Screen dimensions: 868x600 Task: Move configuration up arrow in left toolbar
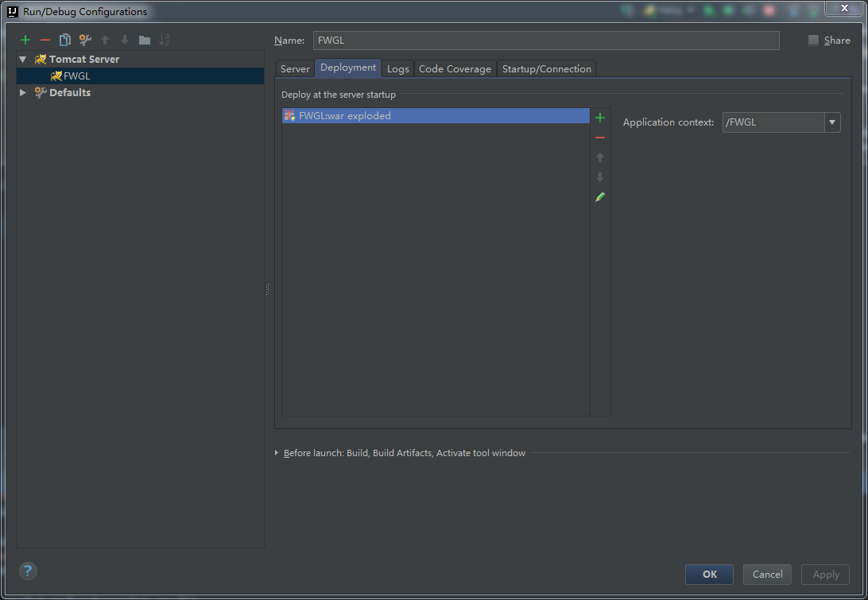coord(105,40)
